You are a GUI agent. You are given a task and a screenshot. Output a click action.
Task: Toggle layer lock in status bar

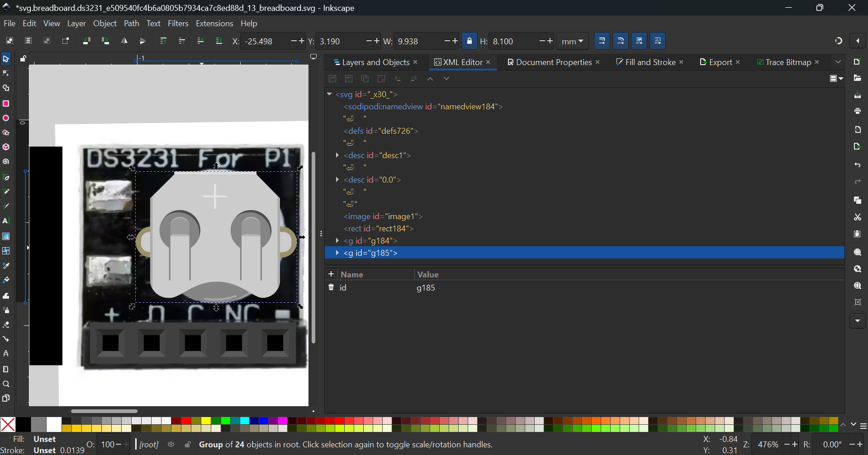pos(188,445)
